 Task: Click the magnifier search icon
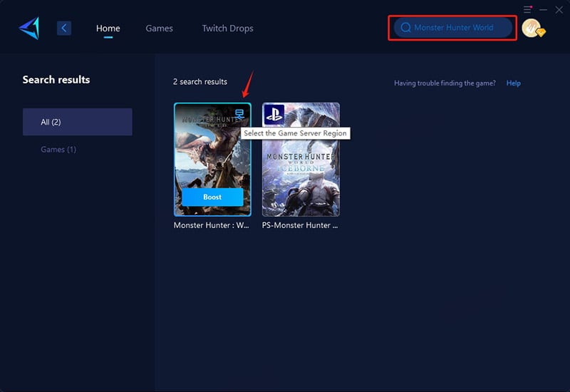[x=405, y=28]
